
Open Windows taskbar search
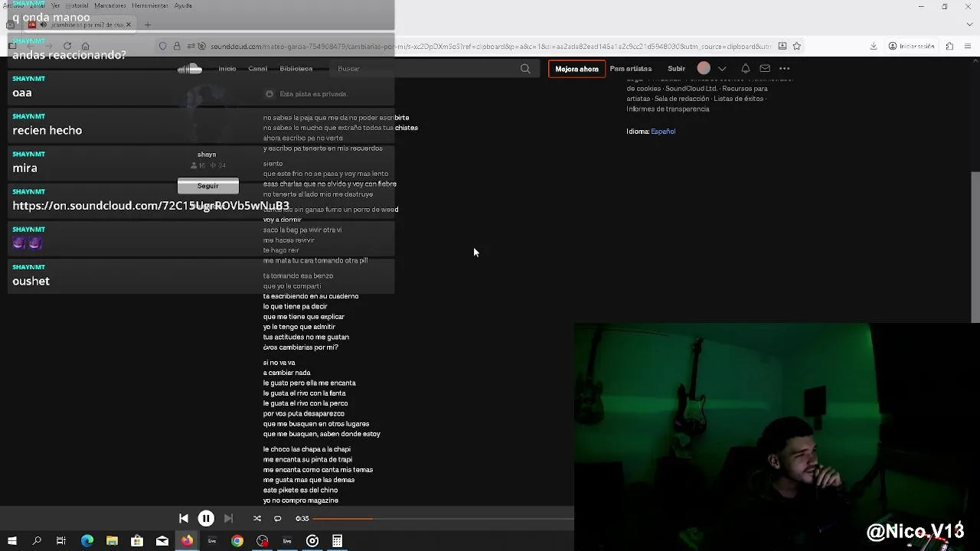point(37,541)
